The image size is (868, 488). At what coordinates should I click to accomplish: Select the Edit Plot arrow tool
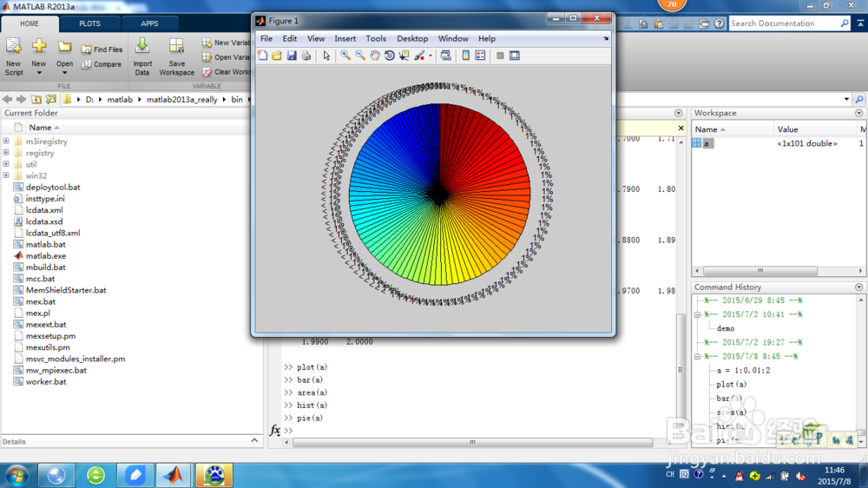(x=326, y=56)
